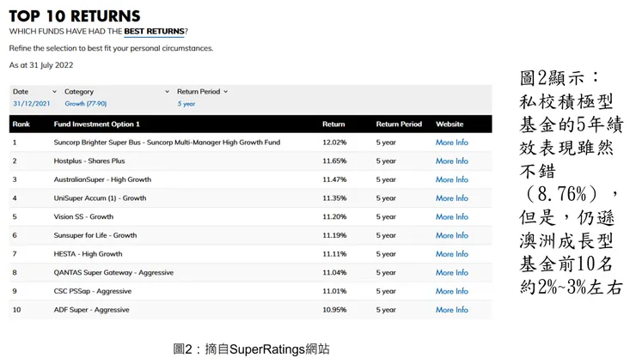This screenshot has height=364, width=636.
Task: Select AustralianSuper - High Growth fund name
Action: (102, 179)
